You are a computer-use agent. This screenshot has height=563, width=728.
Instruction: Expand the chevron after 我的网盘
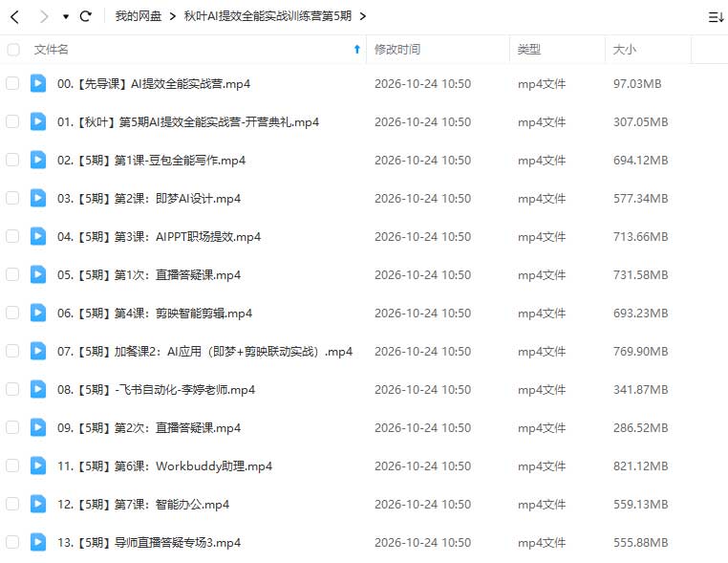[173, 16]
